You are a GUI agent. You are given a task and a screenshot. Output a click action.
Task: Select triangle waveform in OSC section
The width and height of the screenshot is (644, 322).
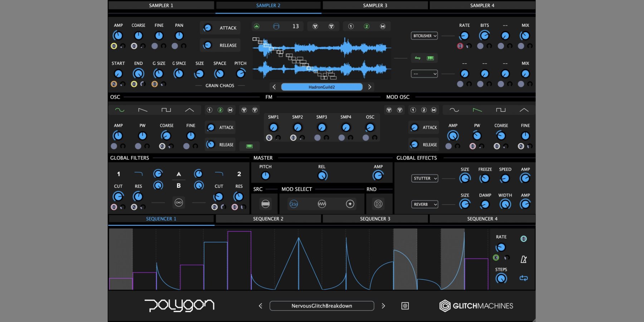tap(189, 110)
